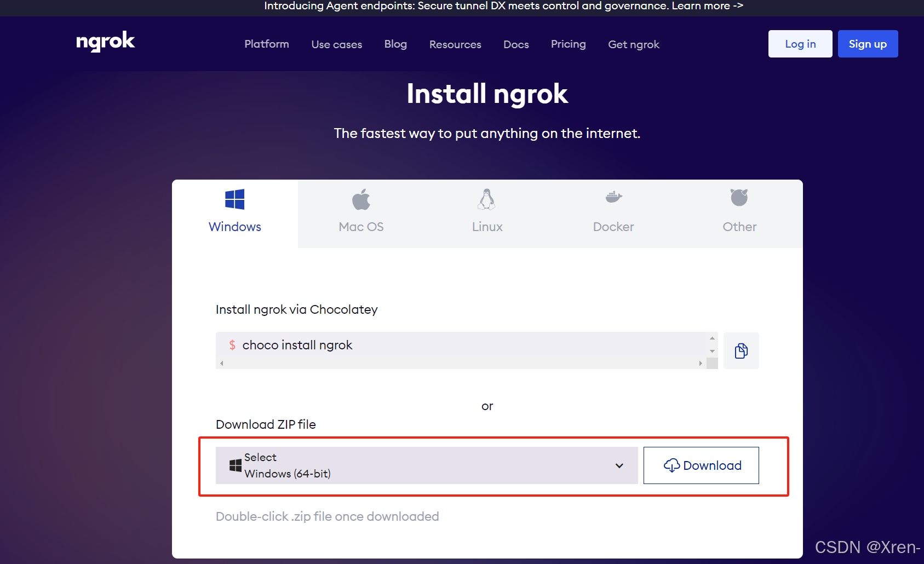This screenshot has width=924, height=564.
Task: Click the Apple icon on the Mac OS tab
Action: 361,199
